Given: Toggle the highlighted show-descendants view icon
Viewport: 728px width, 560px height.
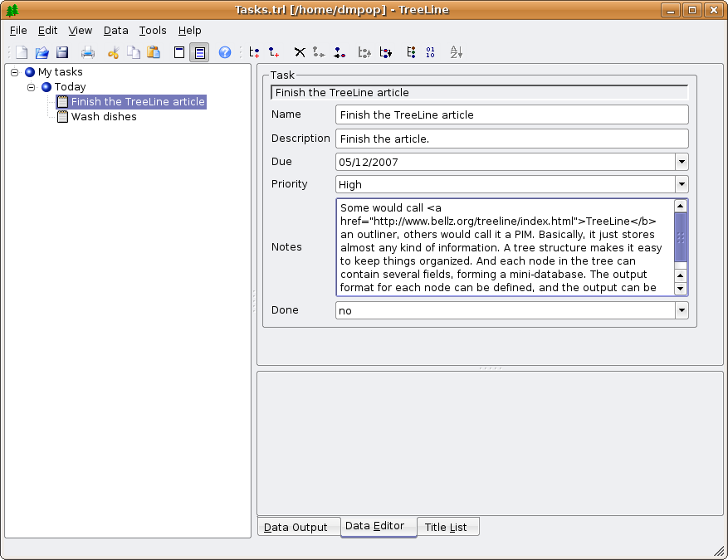Looking at the screenshot, I should [200, 52].
